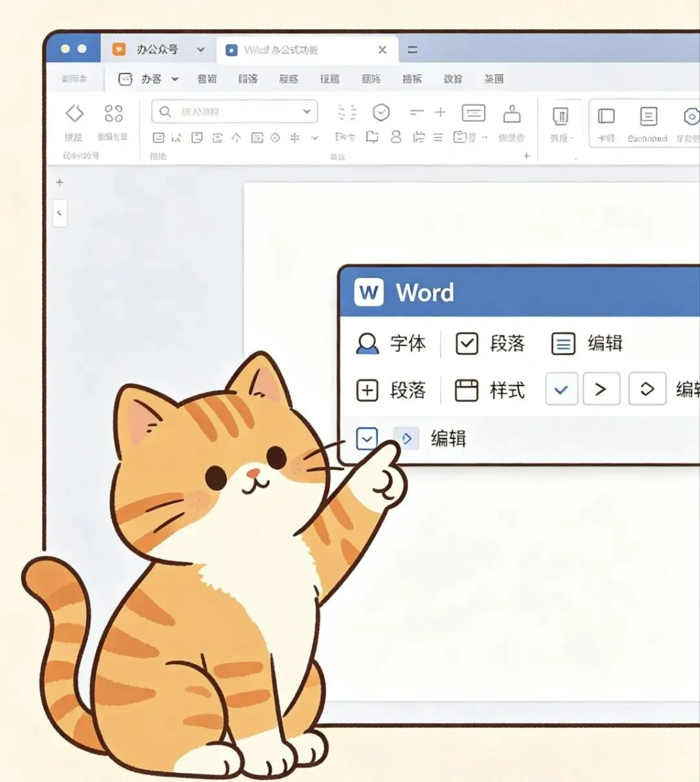Click the line-spacing dashes icon in the ribbon

[347, 113]
